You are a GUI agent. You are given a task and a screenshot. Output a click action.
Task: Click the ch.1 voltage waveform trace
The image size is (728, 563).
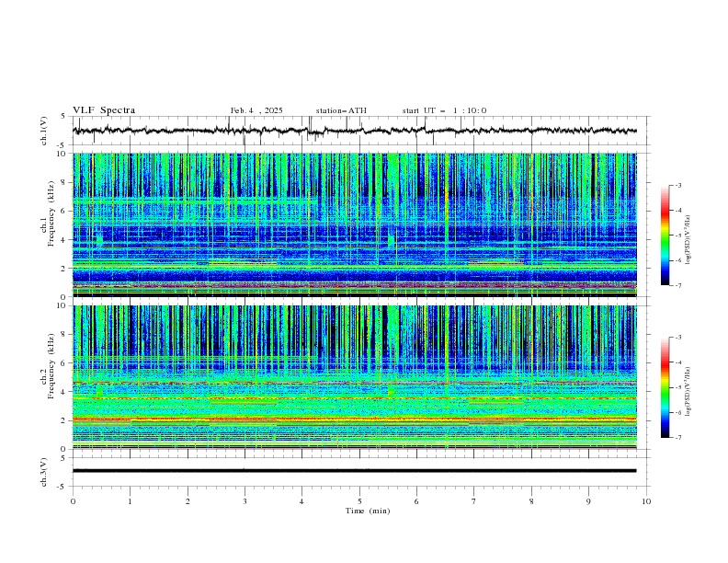coord(354,131)
